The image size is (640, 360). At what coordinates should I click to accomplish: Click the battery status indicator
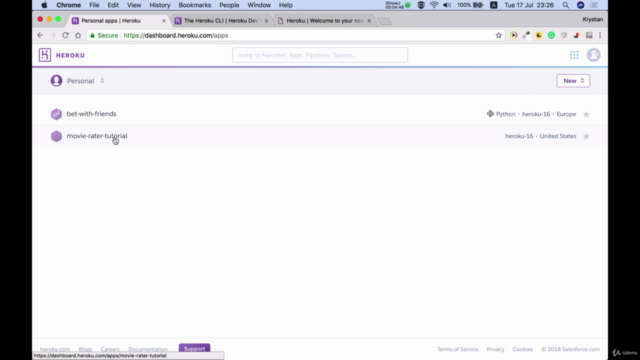coord(470,5)
